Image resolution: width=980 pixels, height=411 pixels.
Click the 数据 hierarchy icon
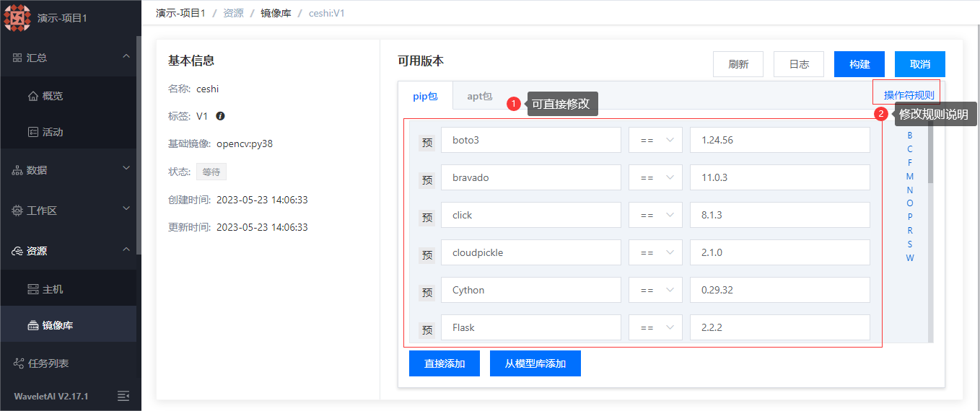[17, 170]
